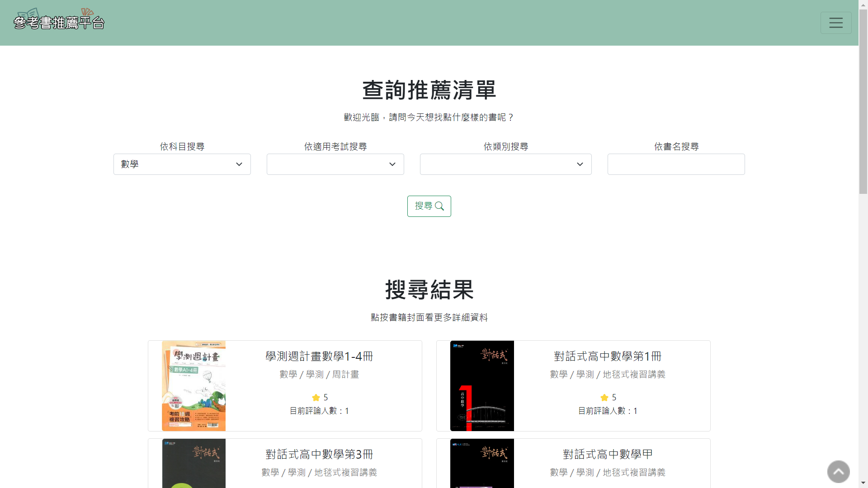
Task: Click the star rating of 學測週計畫數學1-4冊
Action: pos(319,397)
